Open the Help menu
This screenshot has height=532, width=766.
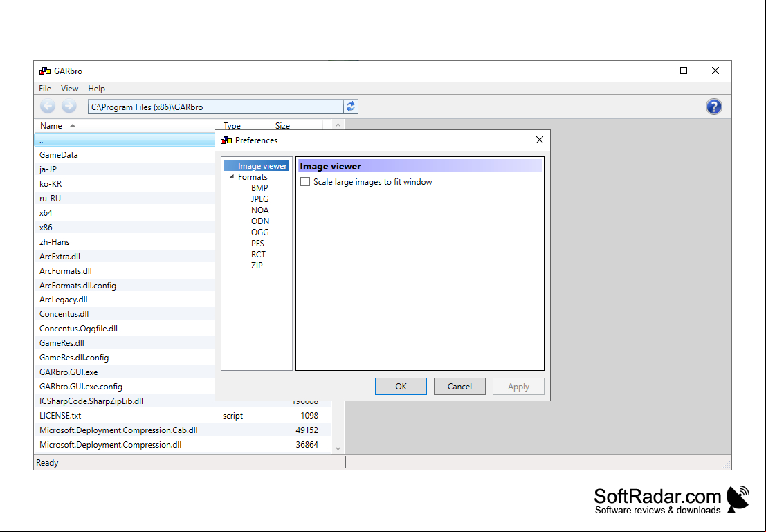96,89
